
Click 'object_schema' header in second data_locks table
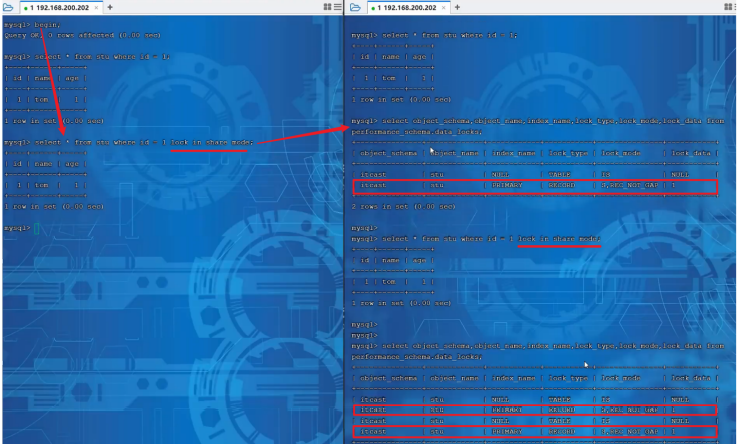tap(388, 378)
